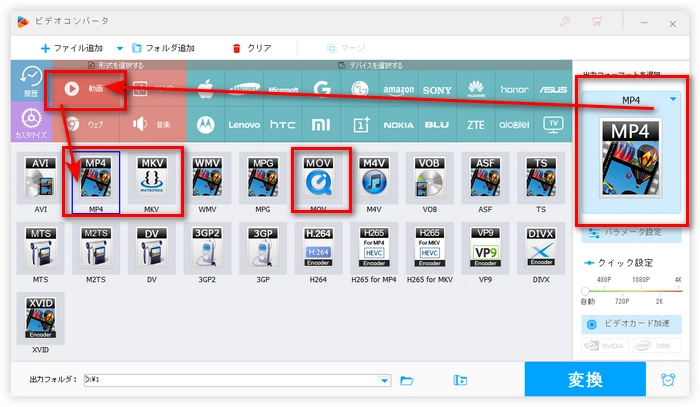Switch to the 音楽 audio tab
700x407 pixels.
pos(151,126)
